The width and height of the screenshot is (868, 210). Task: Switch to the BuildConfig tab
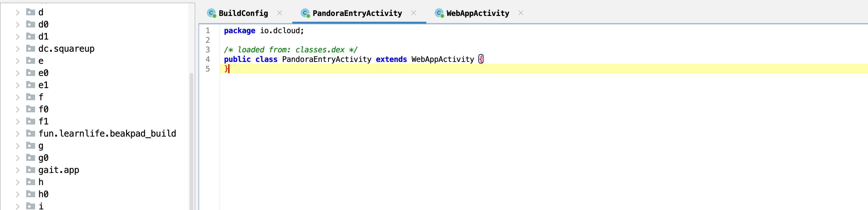tap(243, 13)
